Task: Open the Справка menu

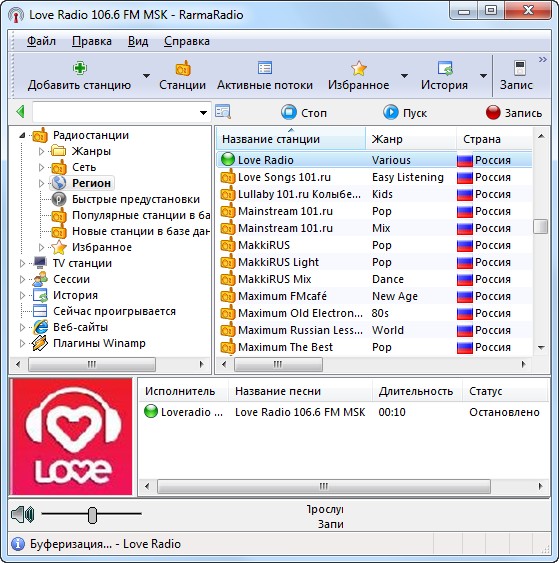Action: (187, 41)
